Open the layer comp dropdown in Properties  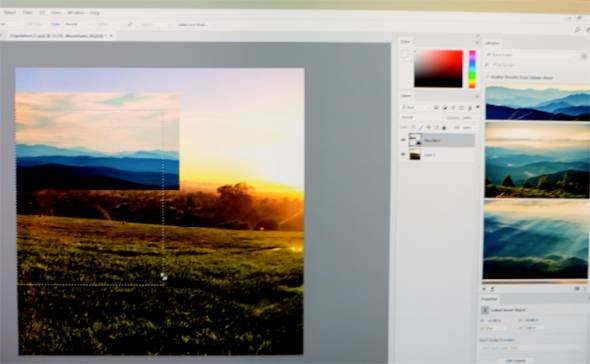coord(531,348)
